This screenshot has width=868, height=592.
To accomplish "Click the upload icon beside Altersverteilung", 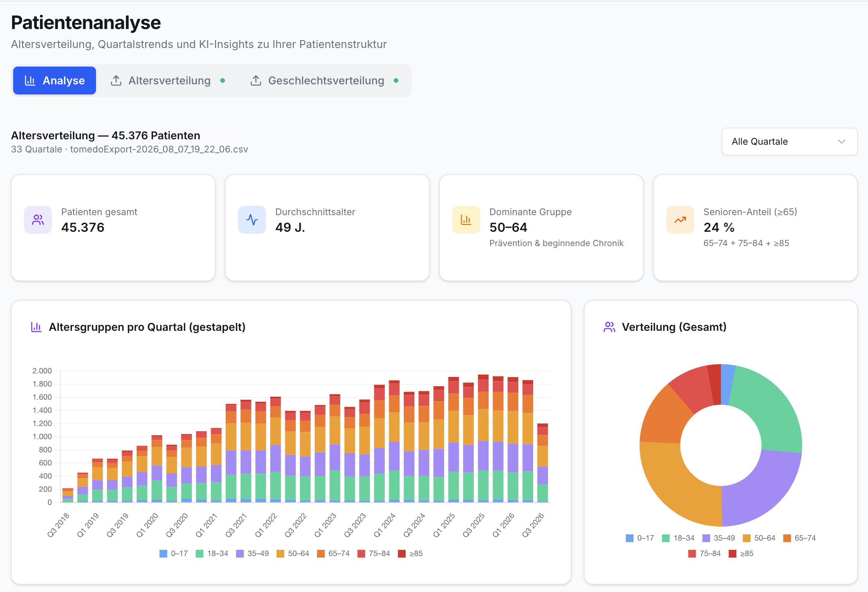I will point(116,80).
